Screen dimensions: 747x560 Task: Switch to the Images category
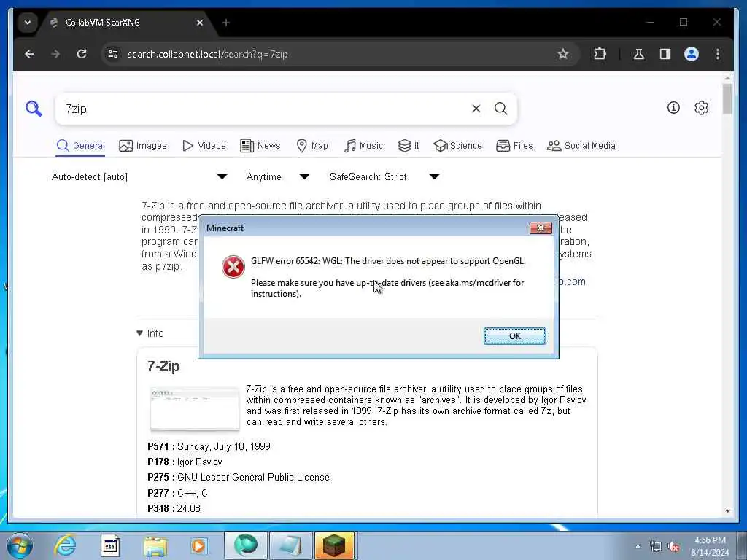point(143,146)
